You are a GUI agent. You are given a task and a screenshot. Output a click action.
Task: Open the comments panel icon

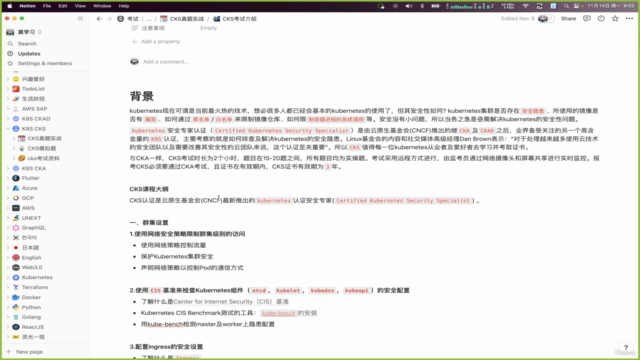tap(587, 18)
